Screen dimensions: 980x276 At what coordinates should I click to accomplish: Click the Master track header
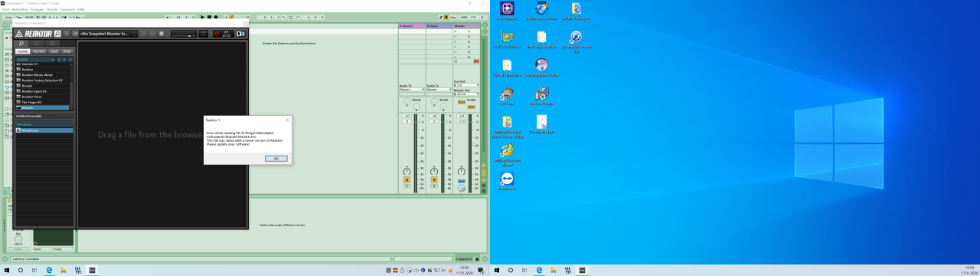pyautogui.click(x=466, y=26)
